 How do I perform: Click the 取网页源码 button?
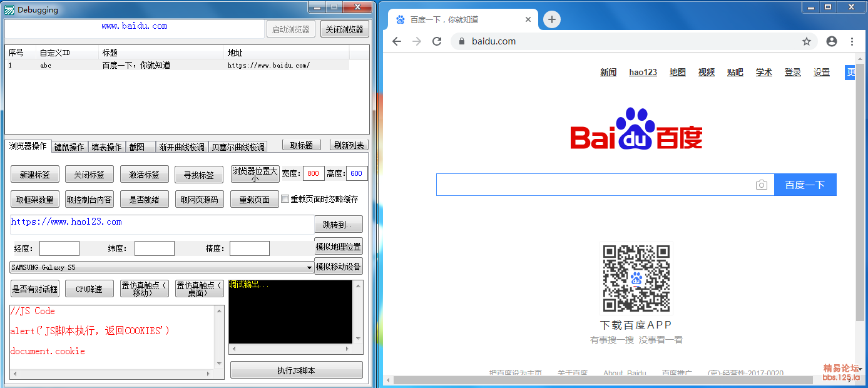click(x=199, y=200)
